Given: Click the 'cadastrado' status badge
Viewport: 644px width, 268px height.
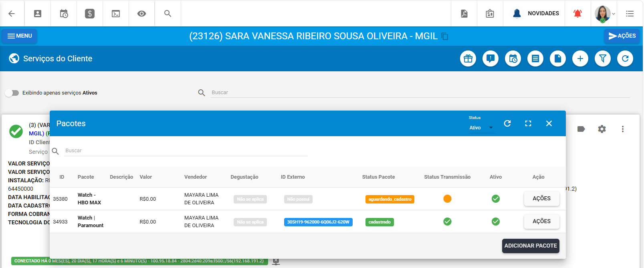Looking at the screenshot, I should [x=380, y=222].
